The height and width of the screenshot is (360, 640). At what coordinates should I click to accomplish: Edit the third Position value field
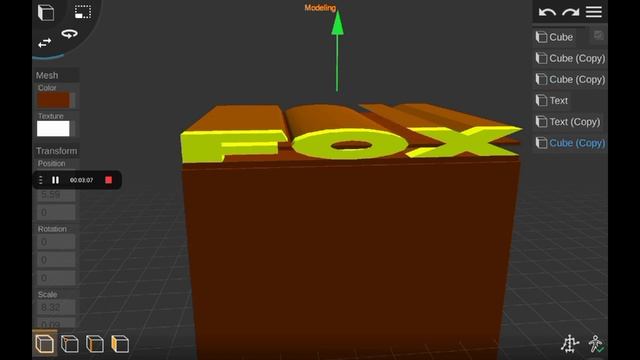click(56, 212)
